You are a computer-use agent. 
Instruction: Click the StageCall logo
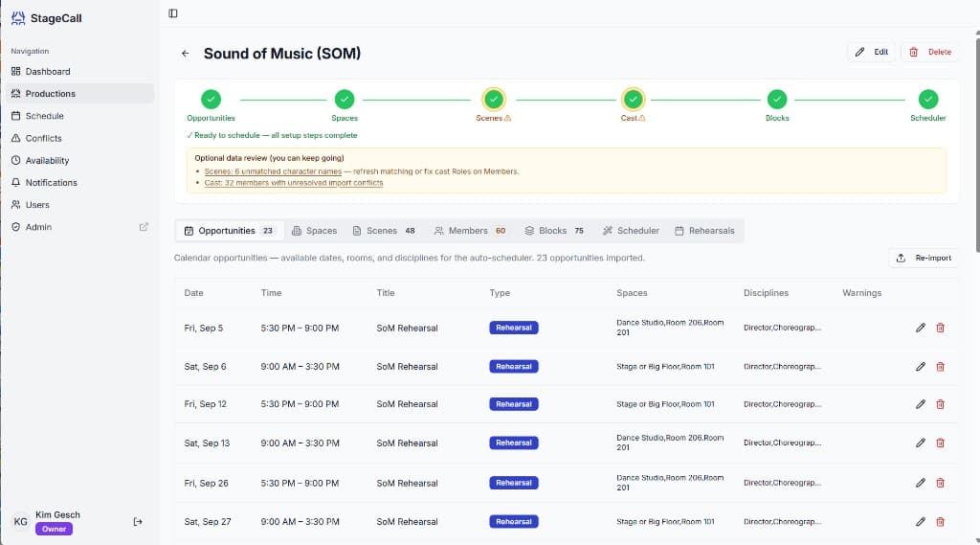pos(46,18)
